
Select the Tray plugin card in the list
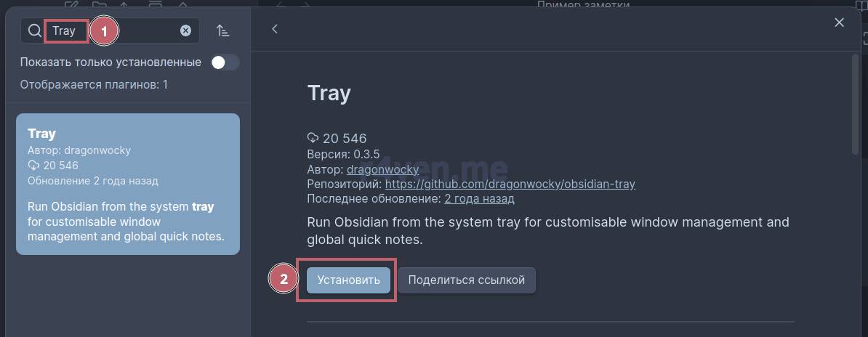[128, 184]
